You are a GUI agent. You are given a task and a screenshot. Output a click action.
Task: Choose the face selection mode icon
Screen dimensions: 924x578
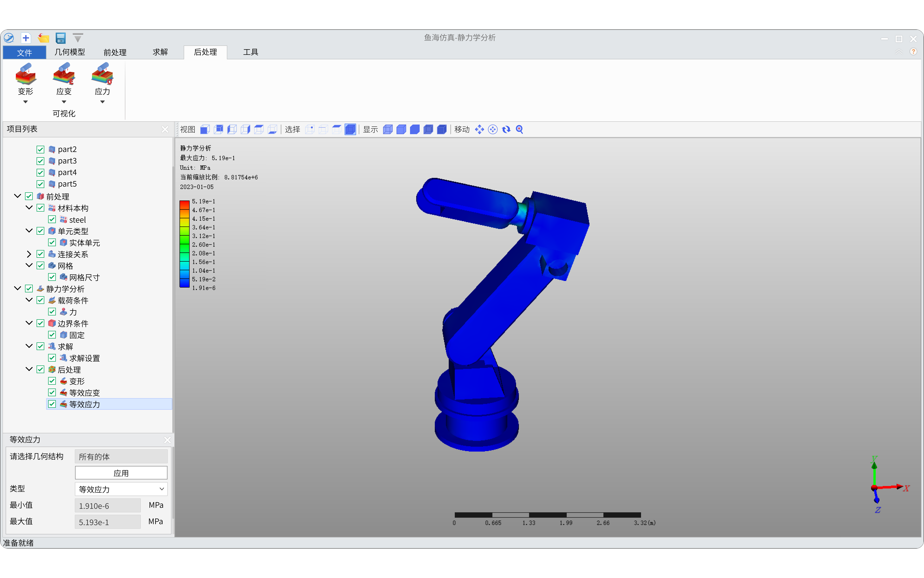(337, 130)
